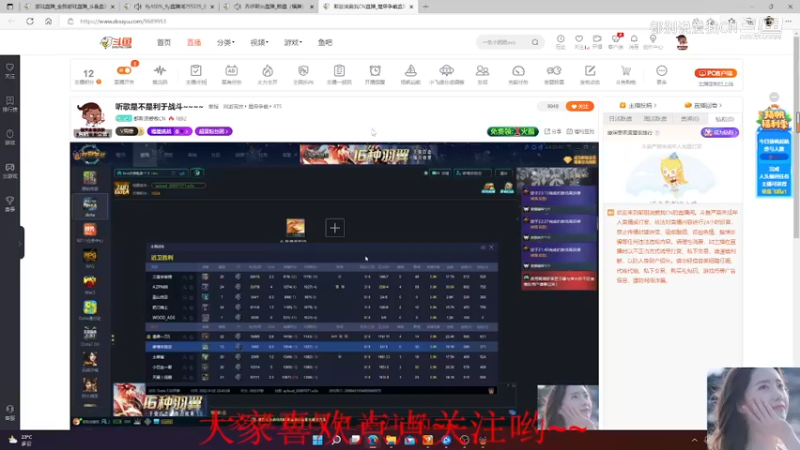Select the dota game icon in platform sidebar
This screenshot has width=800, height=450.
click(90, 206)
